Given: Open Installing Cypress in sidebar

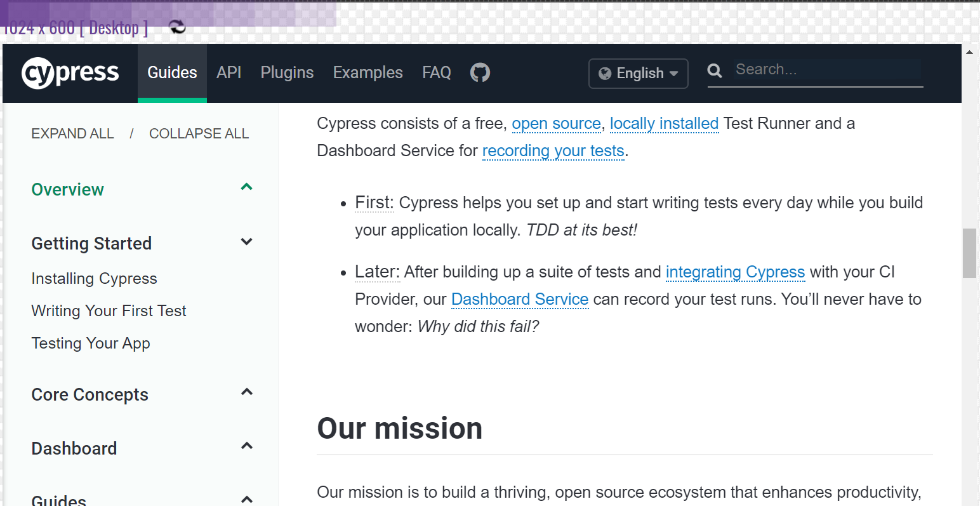Looking at the screenshot, I should tap(94, 278).
